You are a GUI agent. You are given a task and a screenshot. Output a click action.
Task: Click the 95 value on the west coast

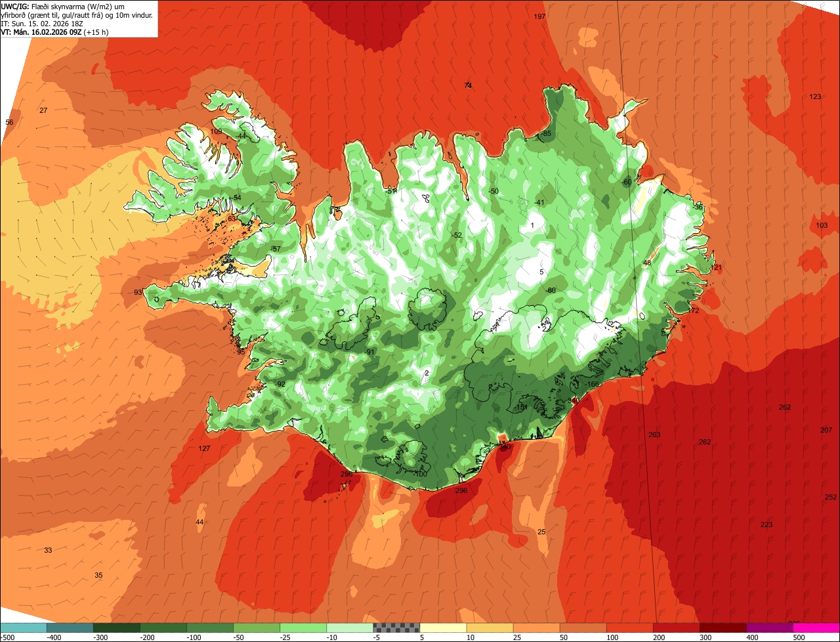[241, 352]
